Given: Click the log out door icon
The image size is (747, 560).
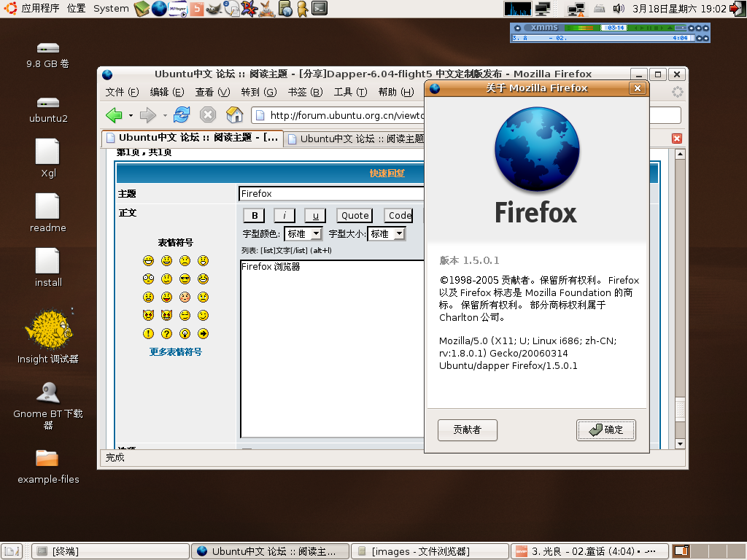Looking at the screenshot, I should point(737,9).
